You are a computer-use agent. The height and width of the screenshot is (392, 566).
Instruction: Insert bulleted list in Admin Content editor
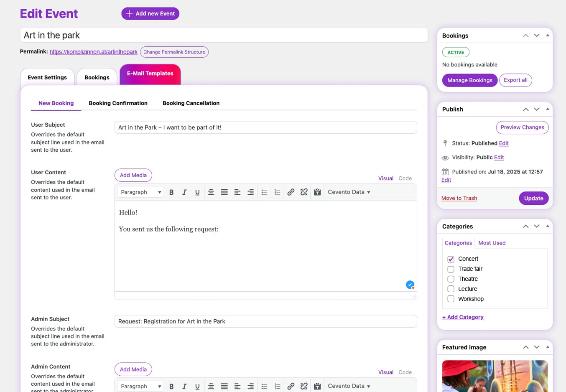264,386
